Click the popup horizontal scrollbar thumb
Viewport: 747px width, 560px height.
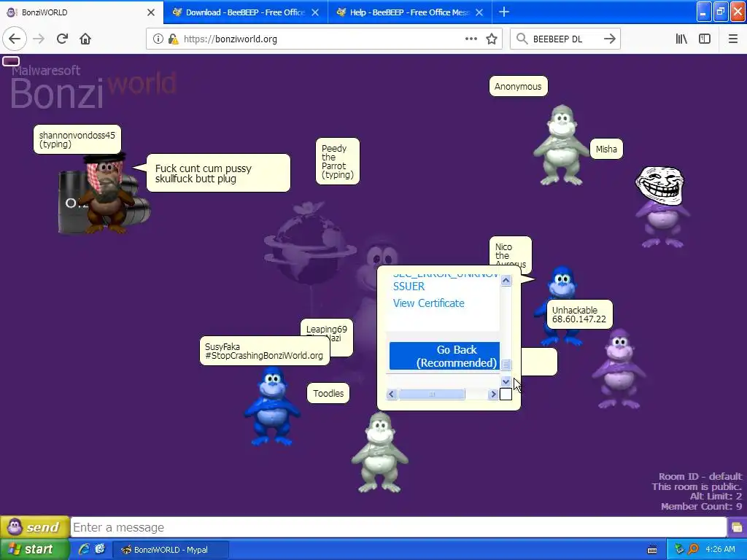click(x=432, y=394)
